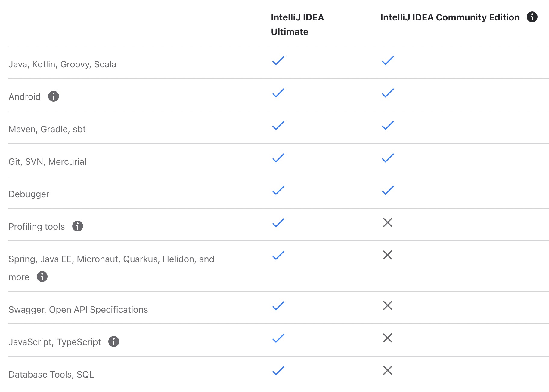Click the checkmark for Git, SVN, Mercurial under Community
The height and width of the screenshot is (392, 549).
point(388,158)
